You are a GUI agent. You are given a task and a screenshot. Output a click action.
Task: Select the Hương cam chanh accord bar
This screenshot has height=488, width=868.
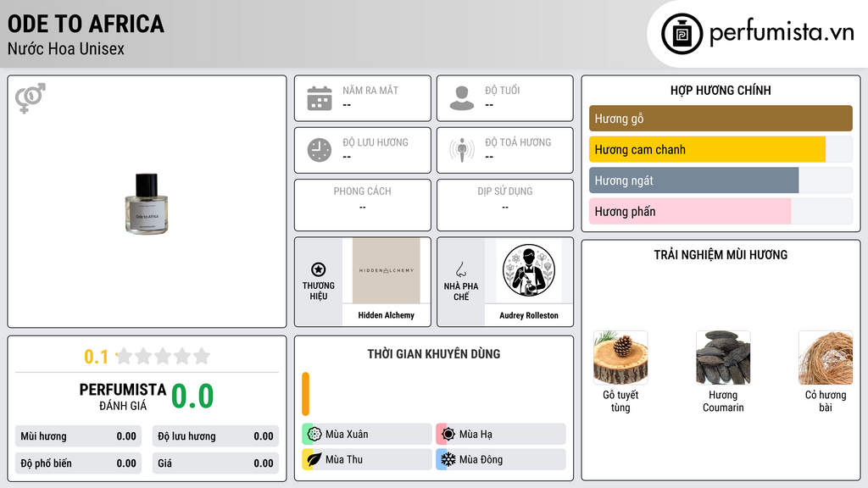coord(721,149)
